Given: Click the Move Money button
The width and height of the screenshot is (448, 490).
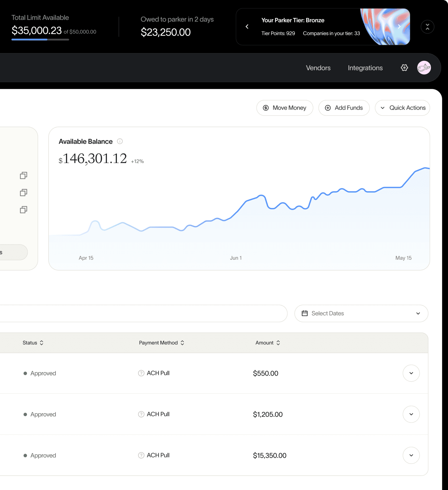Looking at the screenshot, I should pos(284,108).
